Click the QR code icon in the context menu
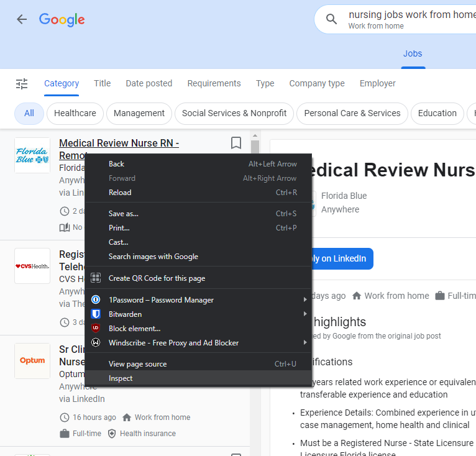This screenshot has width=476, height=456. click(96, 278)
